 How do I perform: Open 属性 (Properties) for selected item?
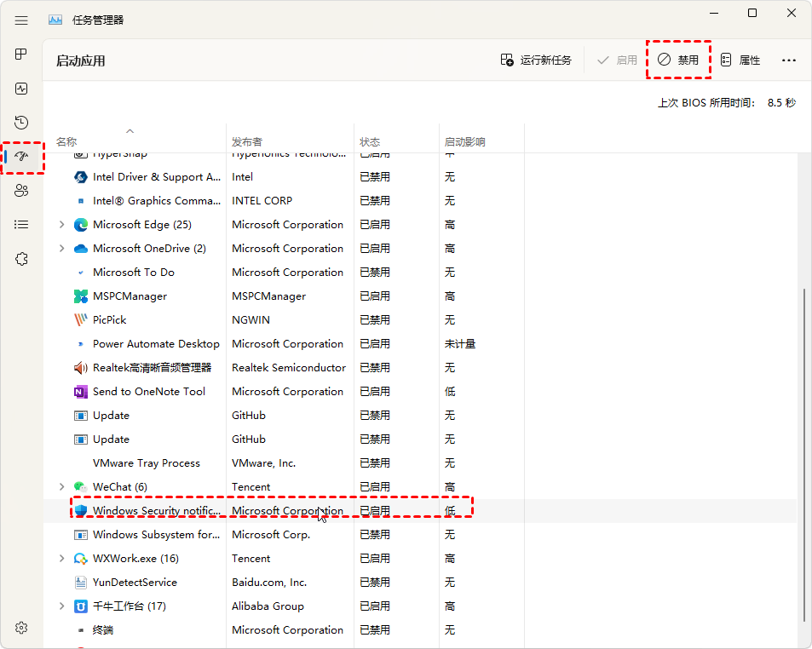740,60
